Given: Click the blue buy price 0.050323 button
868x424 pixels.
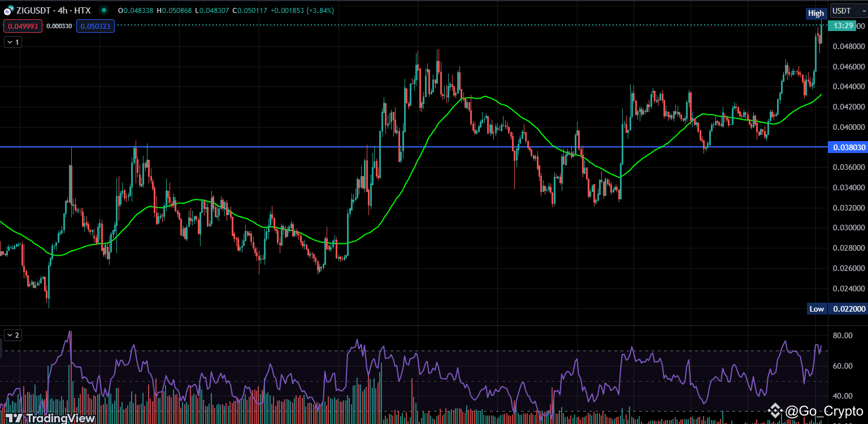Looking at the screenshot, I should point(96,26).
